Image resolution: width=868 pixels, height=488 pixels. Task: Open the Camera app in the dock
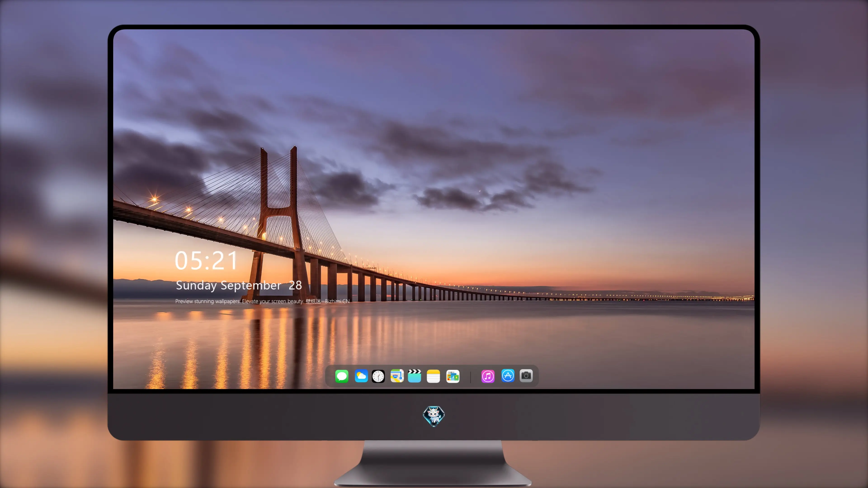tap(526, 375)
